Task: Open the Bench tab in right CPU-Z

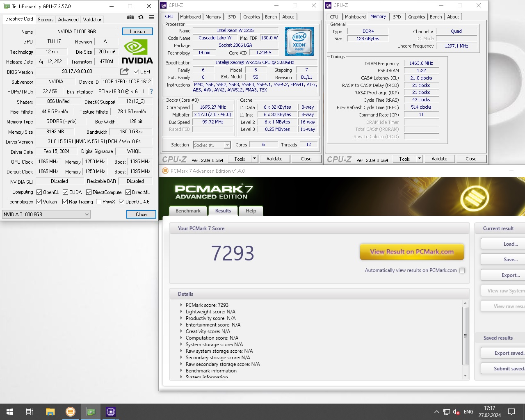Action: [436, 17]
